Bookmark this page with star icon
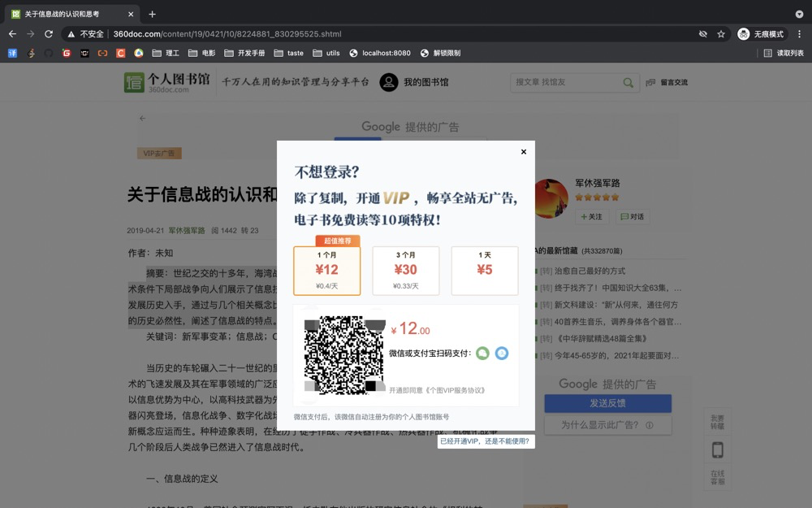This screenshot has height=508, width=812. (x=721, y=33)
